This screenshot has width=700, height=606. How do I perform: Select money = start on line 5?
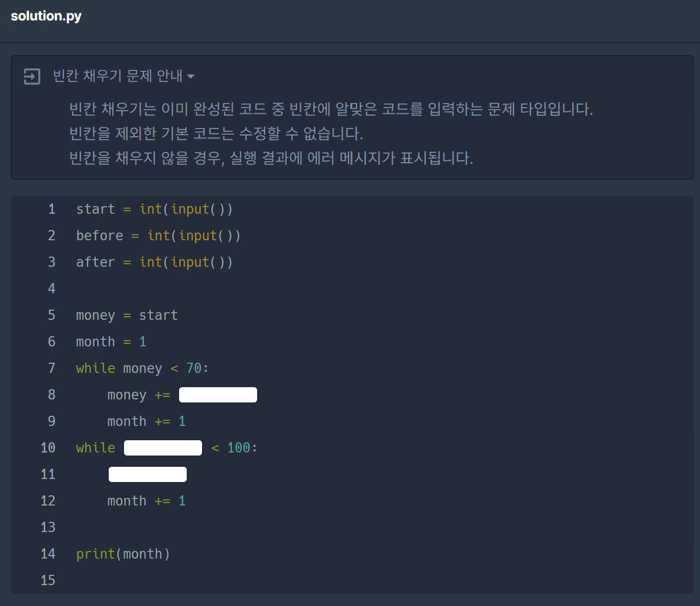coord(127,315)
